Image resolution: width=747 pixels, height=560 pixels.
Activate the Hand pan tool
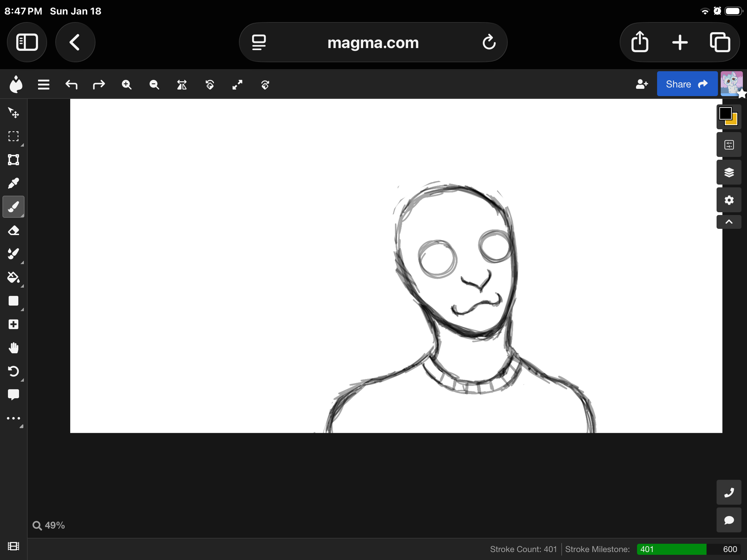pyautogui.click(x=13, y=348)
